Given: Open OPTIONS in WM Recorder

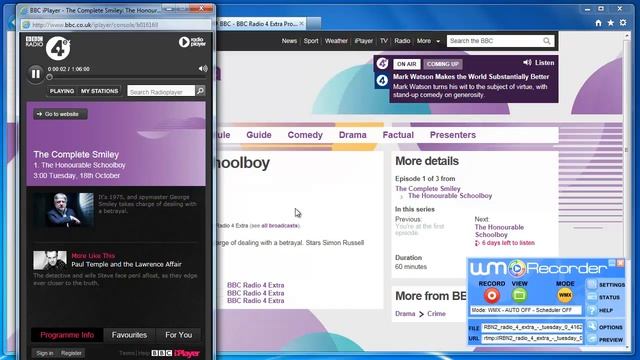Looking at the screenshot, I should 605,327.
